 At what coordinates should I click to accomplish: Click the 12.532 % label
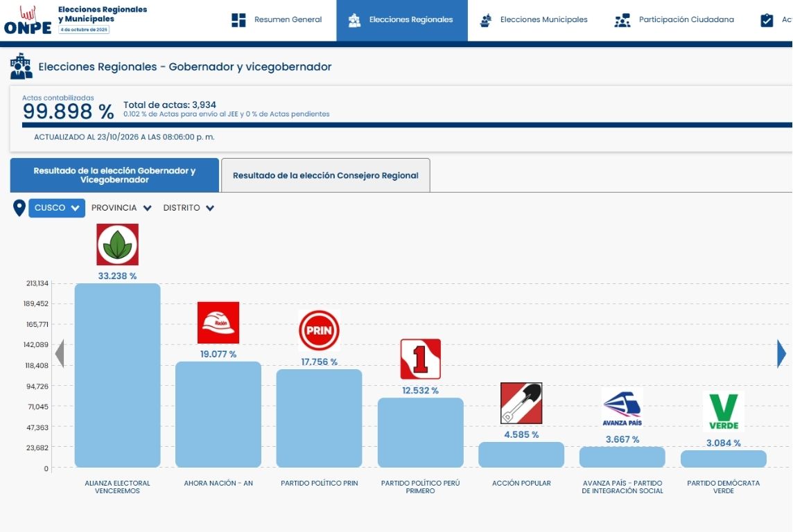point(420,391)
